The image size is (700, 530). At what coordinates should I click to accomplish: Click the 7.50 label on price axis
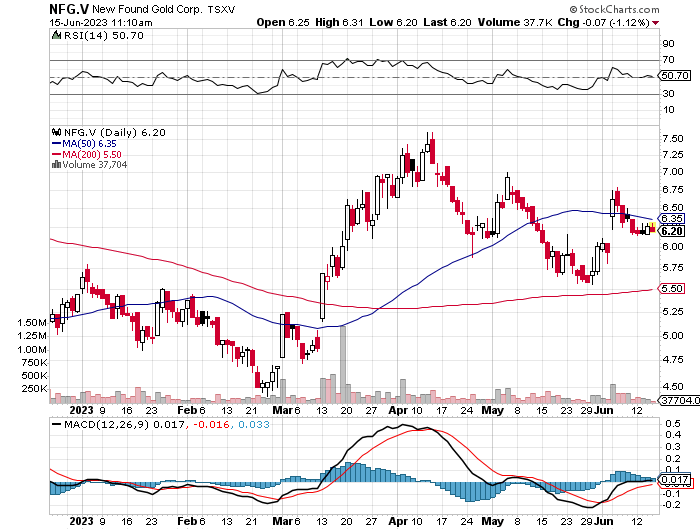tap(672, 139)
